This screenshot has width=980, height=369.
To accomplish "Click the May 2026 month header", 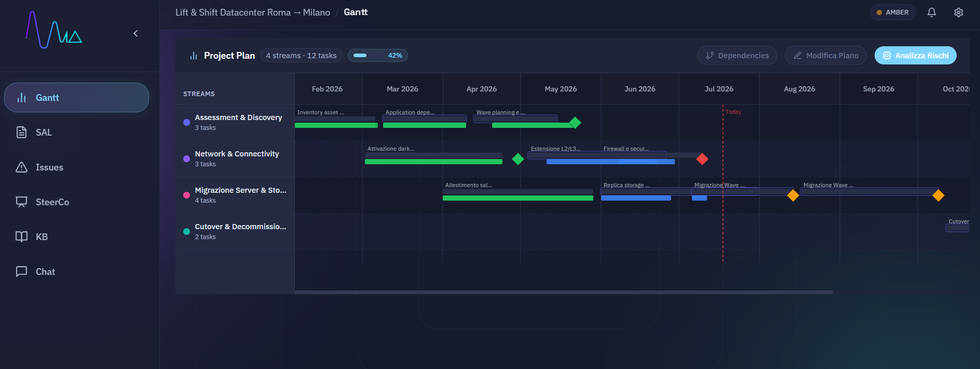I will 561,89.
